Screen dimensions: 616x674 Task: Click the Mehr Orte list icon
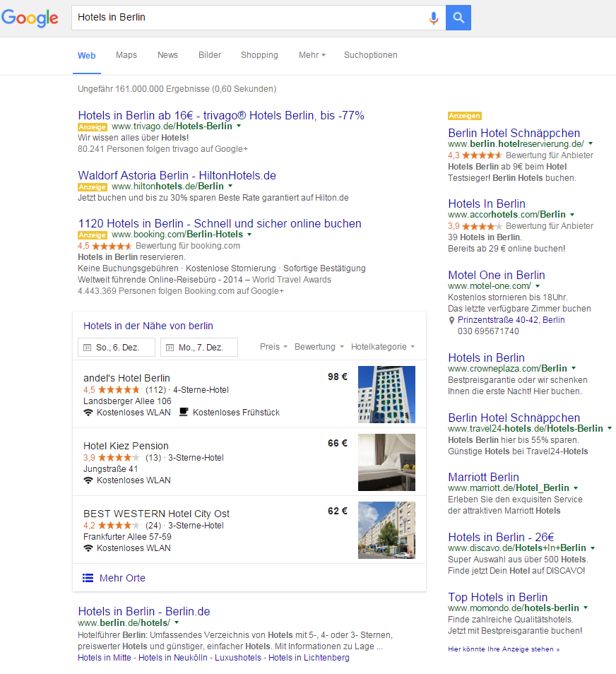click(88, 578)
